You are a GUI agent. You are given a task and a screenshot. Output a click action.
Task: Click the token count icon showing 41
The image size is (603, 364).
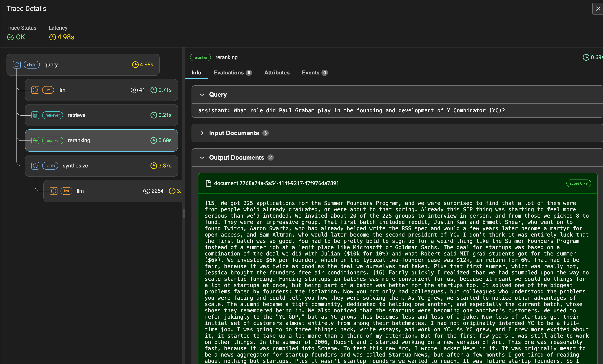click(x=134, y=90)
